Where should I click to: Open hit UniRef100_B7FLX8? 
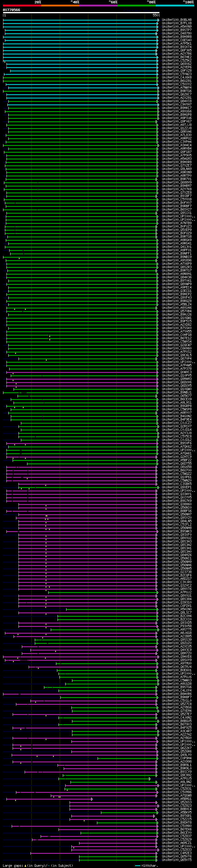tap(176, 23)
